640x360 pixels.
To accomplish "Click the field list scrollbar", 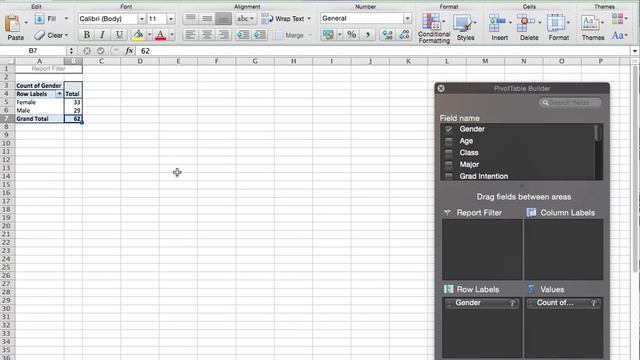I will (598, 133).
